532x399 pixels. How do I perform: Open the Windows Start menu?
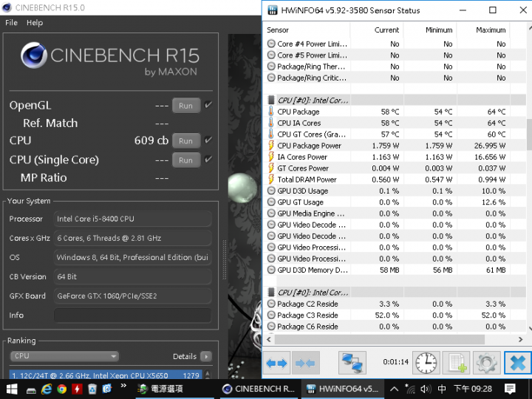pyautogui.click(x=12, y=389)
